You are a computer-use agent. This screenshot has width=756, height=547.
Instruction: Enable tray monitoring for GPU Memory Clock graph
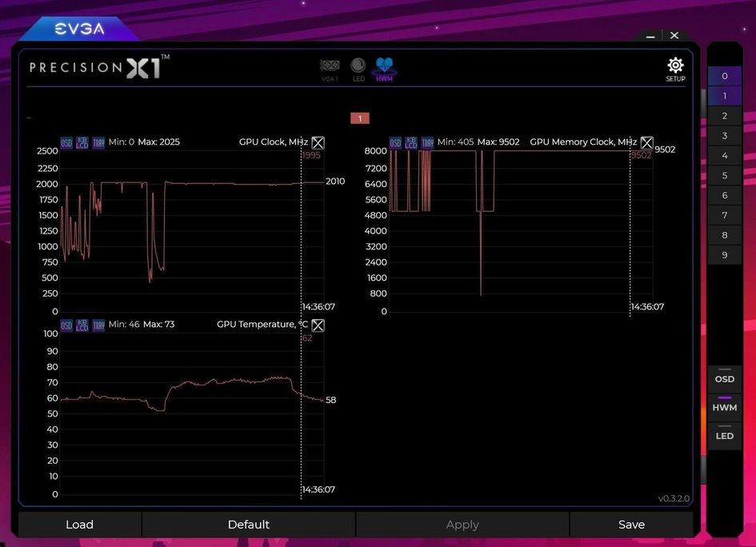[426, 142]
